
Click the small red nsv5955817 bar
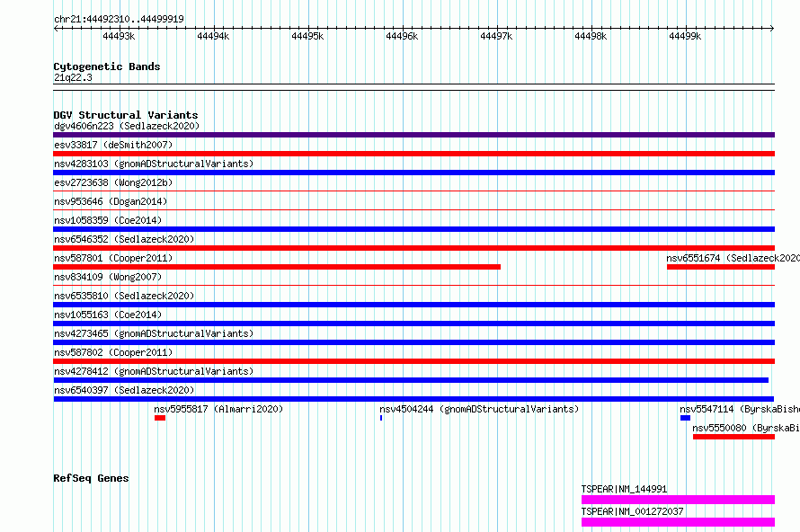160,418
